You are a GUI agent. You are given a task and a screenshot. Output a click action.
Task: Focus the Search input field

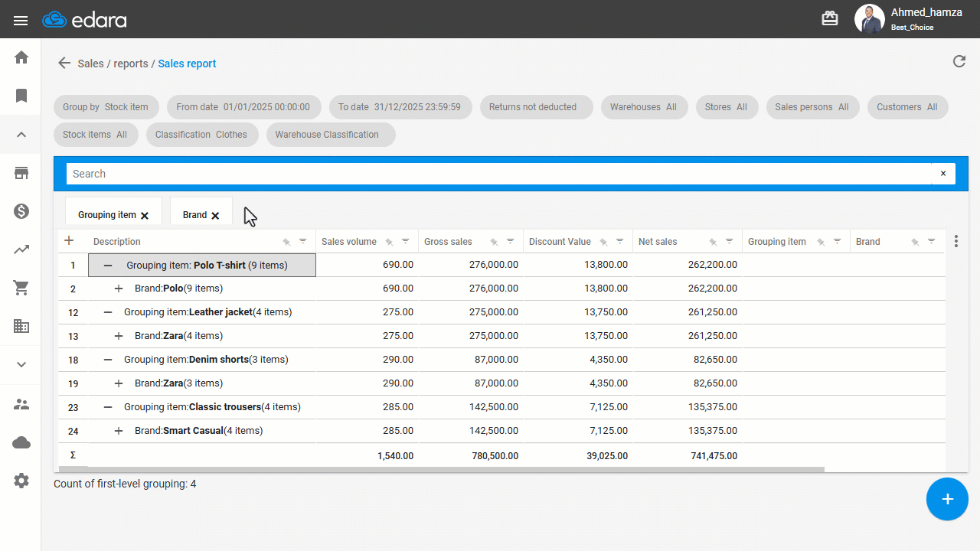click(498, 174)
